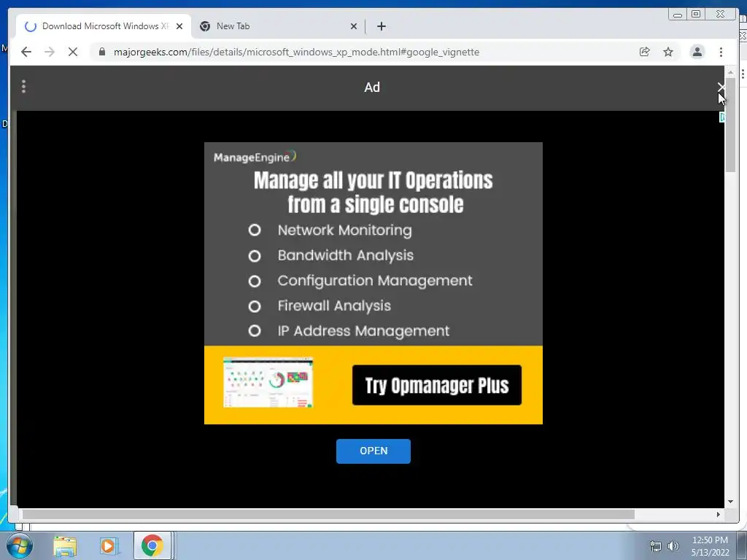Click vertical scrollbar down arrow
This screenshot has width=747, height=560.
point(730,502)
